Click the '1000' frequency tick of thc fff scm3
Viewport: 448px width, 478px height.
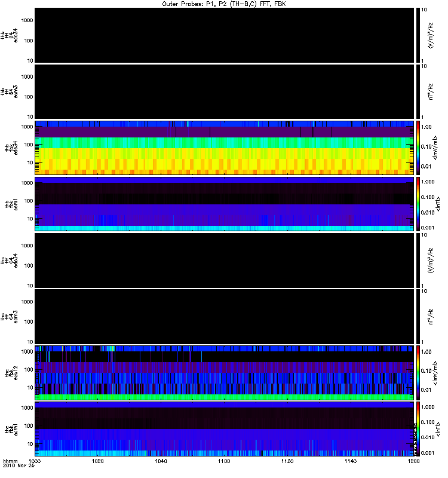pyautogui.click(x=27, y=302)
